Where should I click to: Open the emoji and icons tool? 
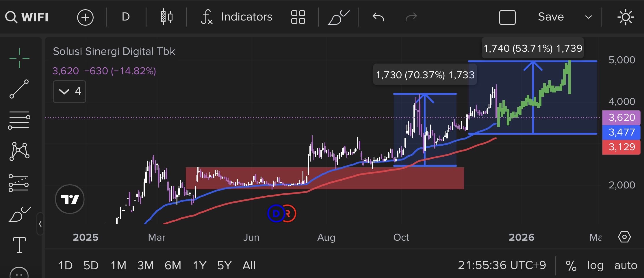pyautogui.click(x=19, y=272)
